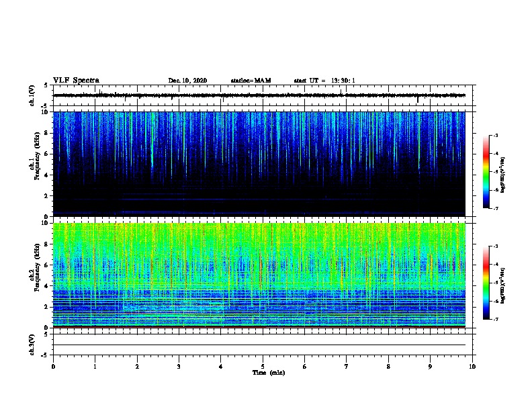Click time axis tick label "9"
The image size is (532, 411).
tap(430, 367)
